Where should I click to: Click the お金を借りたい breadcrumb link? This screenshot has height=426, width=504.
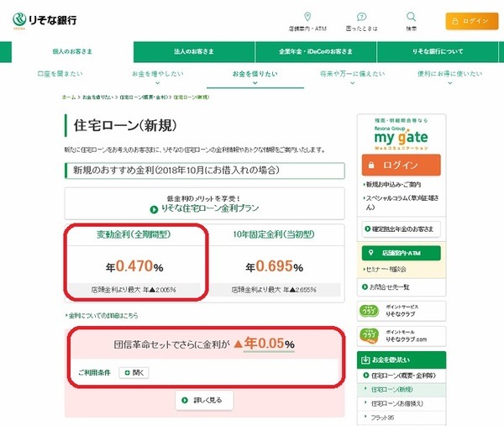pos(97,97)
